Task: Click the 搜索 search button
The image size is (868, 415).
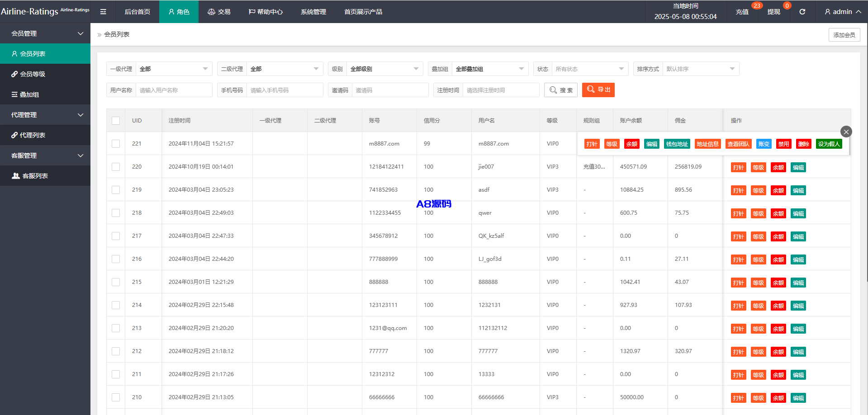Action: pyautogui.click(x=561, y=90)
